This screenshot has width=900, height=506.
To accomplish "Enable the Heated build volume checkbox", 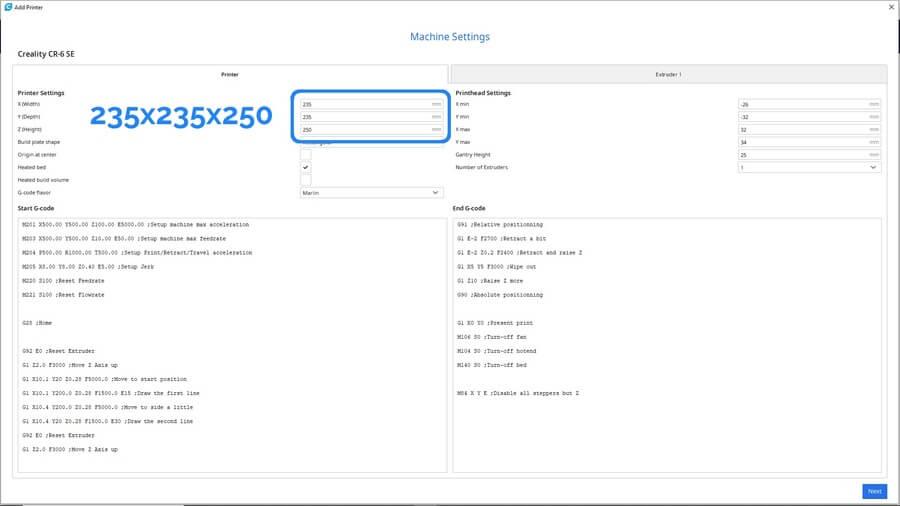I will coord(306,180).
